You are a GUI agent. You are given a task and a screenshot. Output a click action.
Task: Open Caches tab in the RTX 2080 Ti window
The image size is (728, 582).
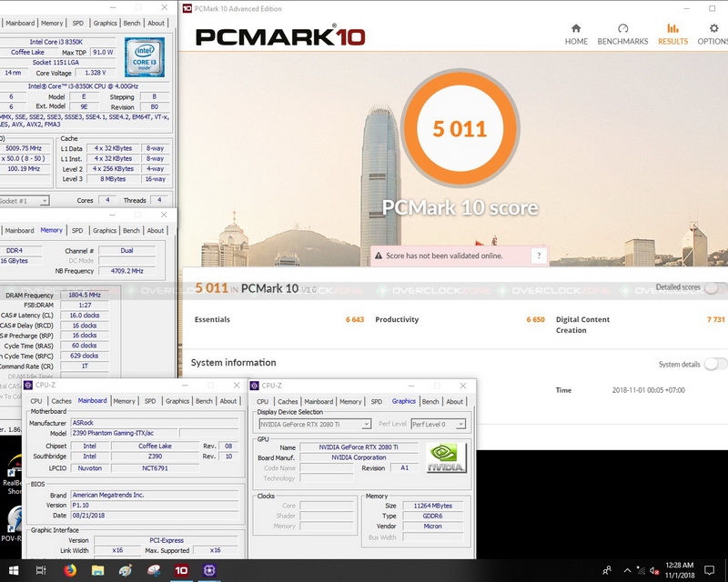pyautogui.click(x=288, y=401)
